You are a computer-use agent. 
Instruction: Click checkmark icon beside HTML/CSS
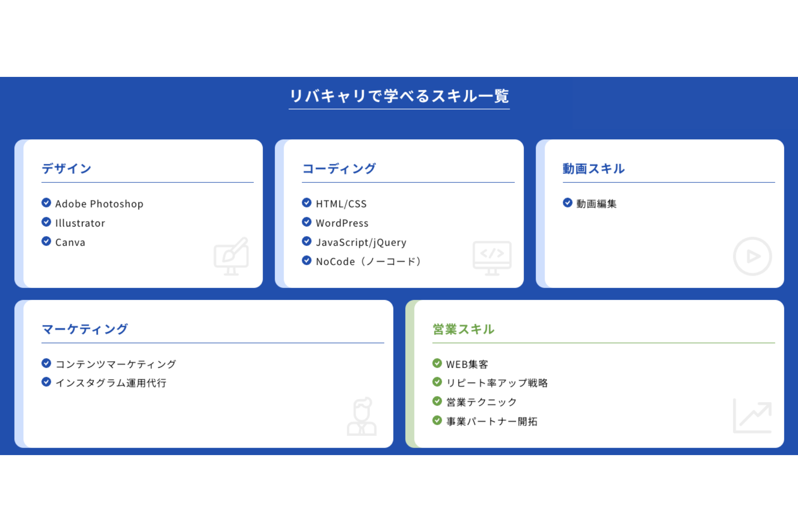click(x=307, y=203)
